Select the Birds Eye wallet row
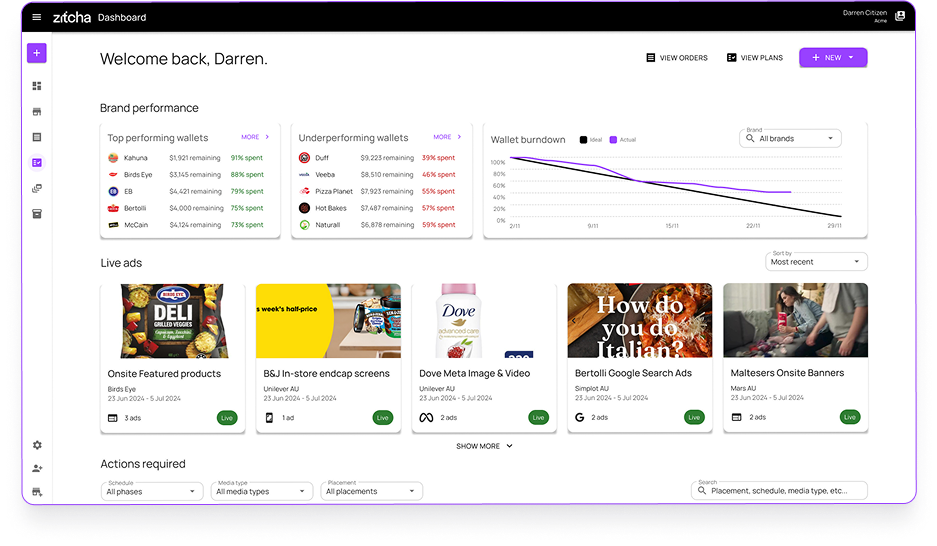Viewport: 937px width, 546px height. coord(186,174)
